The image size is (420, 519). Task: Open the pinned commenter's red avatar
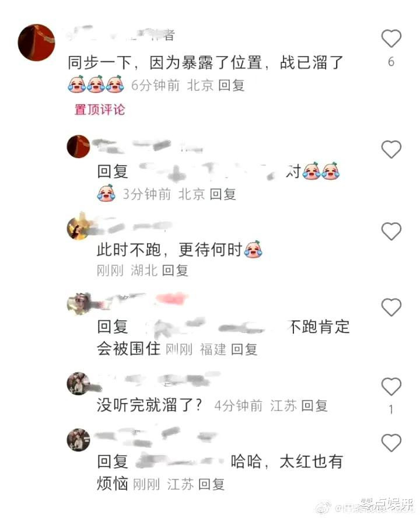[x=36, y=43]
